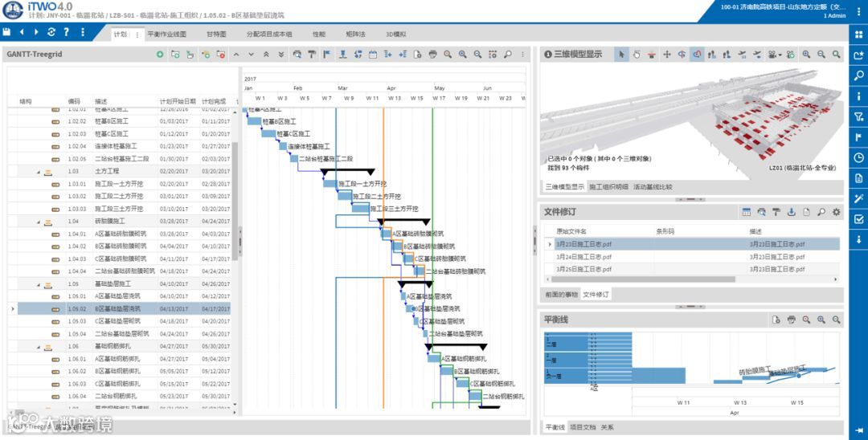Collapse the 1.04 砖胎膜施工 group
This screenshot has height=440, width=868.
[39, 222]
